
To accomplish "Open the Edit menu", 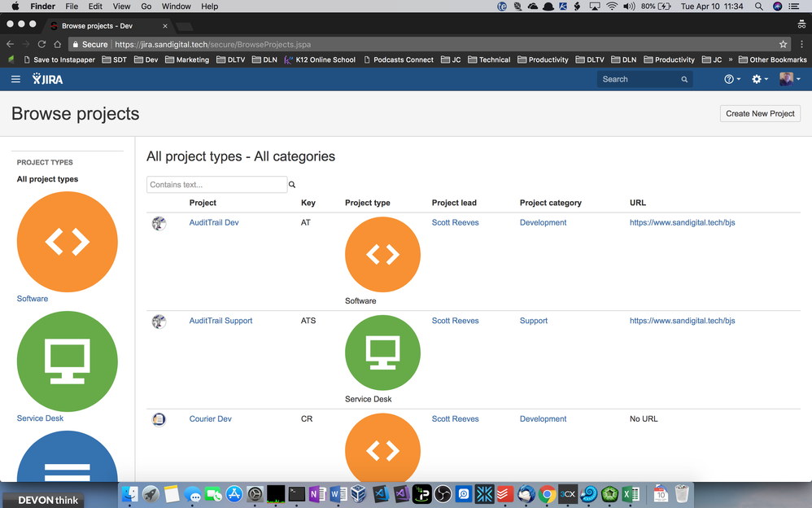I will (95, 7).
